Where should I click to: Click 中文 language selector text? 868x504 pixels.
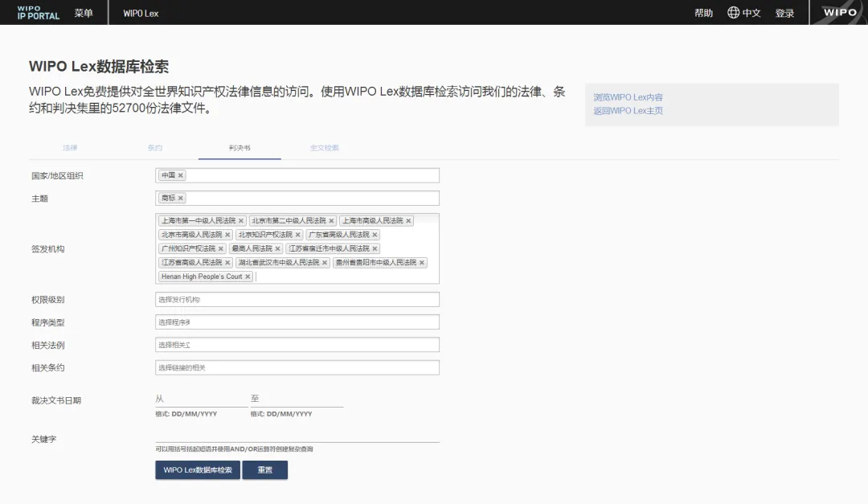751,13
